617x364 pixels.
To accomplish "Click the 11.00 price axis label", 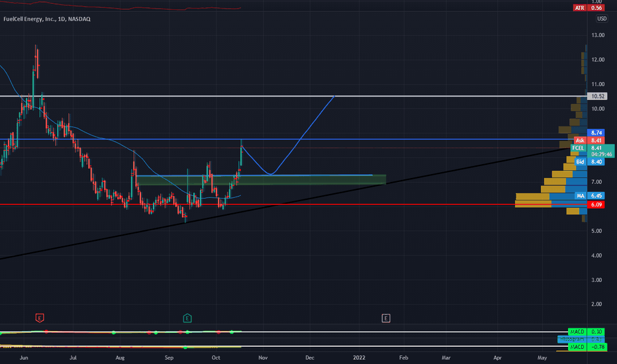I will click(x=598, y=84).
